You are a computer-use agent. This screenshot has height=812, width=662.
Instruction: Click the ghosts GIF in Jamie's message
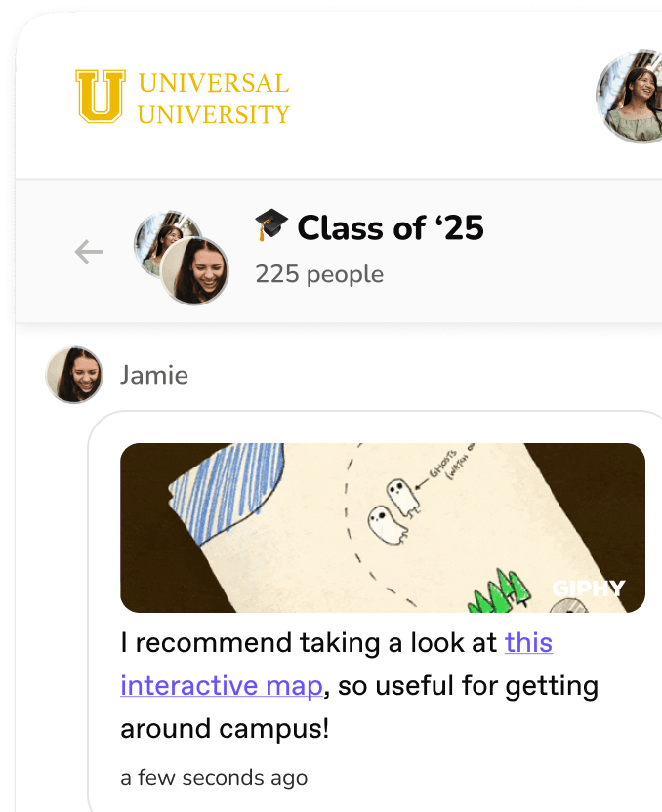[382, 527]
